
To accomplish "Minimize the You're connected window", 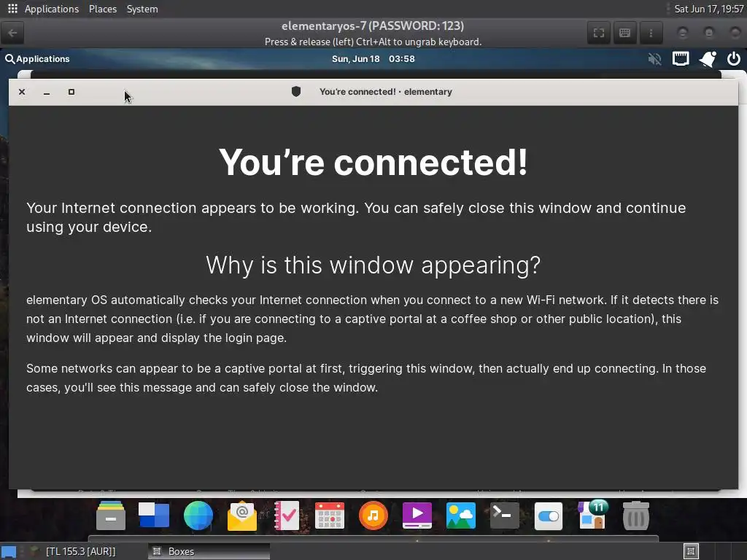I will (47, 92).
